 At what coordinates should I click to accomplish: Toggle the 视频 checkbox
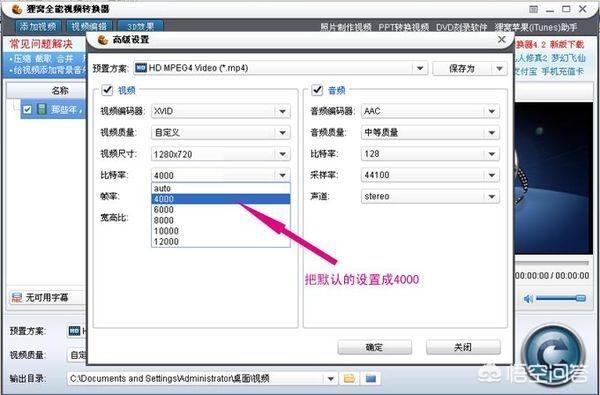coord(107,90)
